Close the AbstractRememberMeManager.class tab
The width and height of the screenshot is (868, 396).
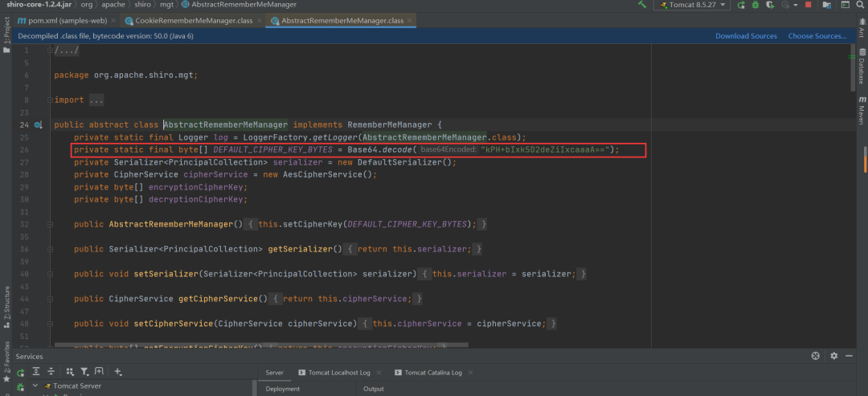(408, 20)
